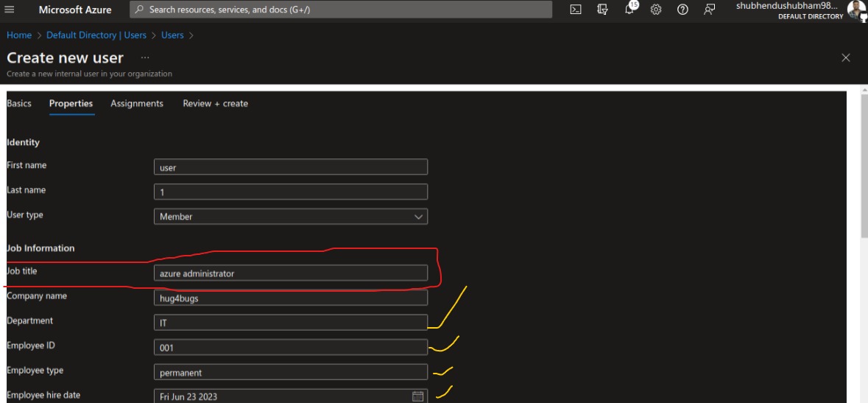
Task: Click the account profile avatar
Action: coord(856,10)
